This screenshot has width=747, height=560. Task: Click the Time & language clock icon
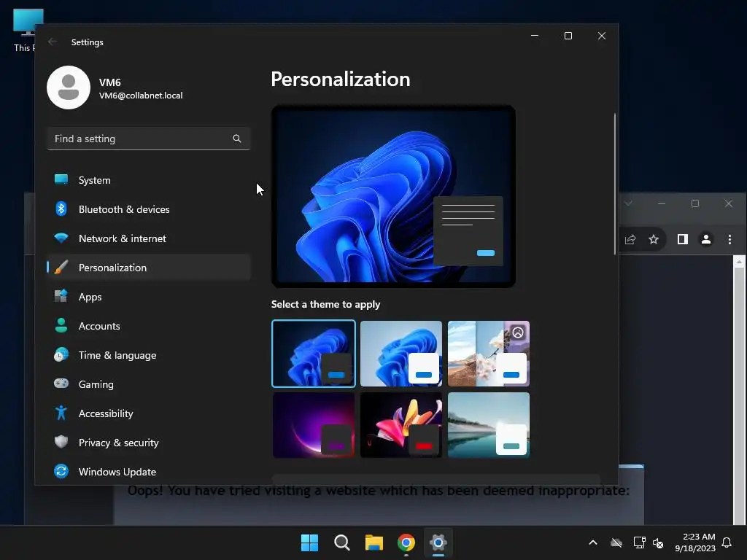[x=61, y=355]
